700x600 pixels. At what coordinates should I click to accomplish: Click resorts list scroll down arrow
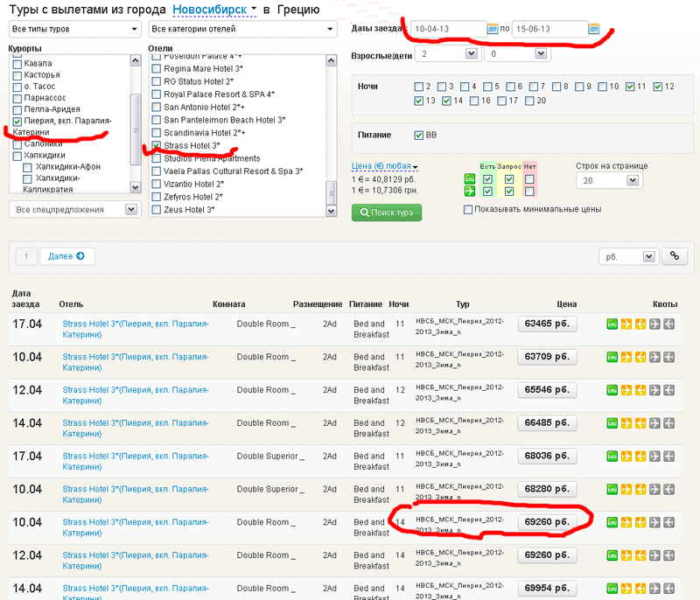point(136,187)
